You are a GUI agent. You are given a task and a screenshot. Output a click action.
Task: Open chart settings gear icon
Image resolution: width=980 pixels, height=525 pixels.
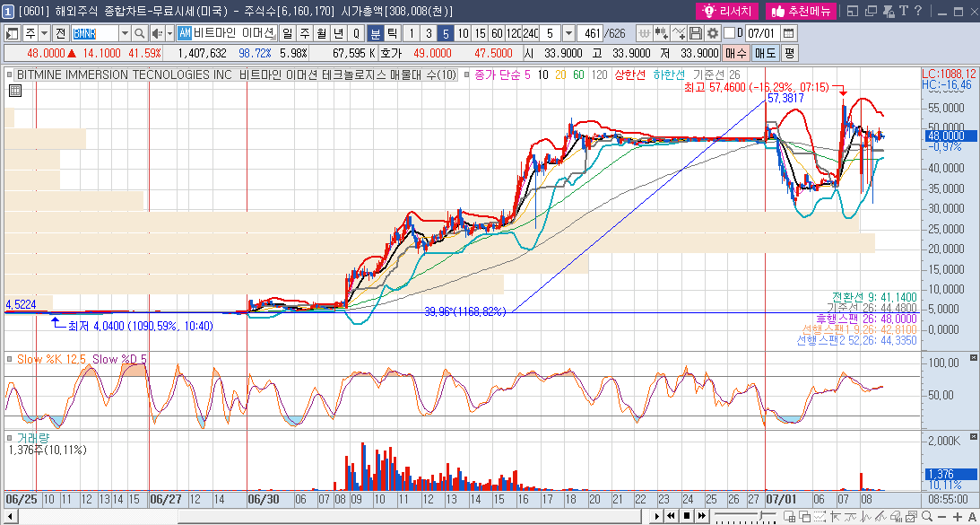tap(711, 33)
